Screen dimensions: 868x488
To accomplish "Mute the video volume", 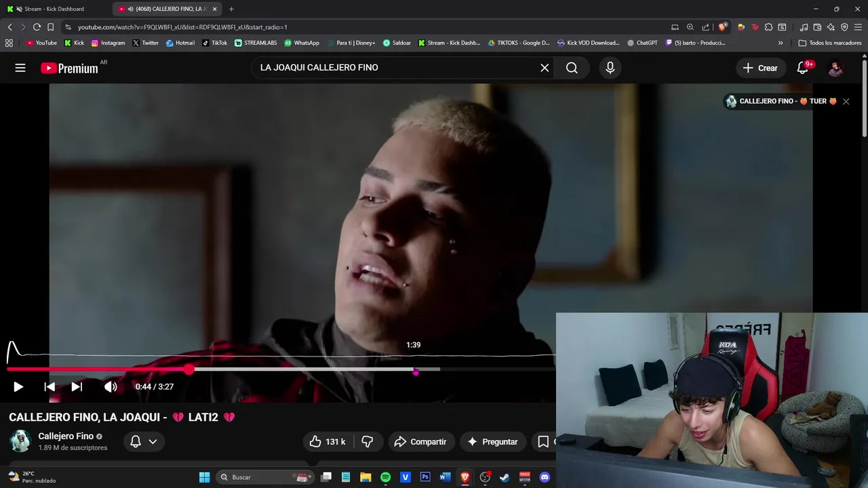I will pyautogui.click(x=111, y=387).
